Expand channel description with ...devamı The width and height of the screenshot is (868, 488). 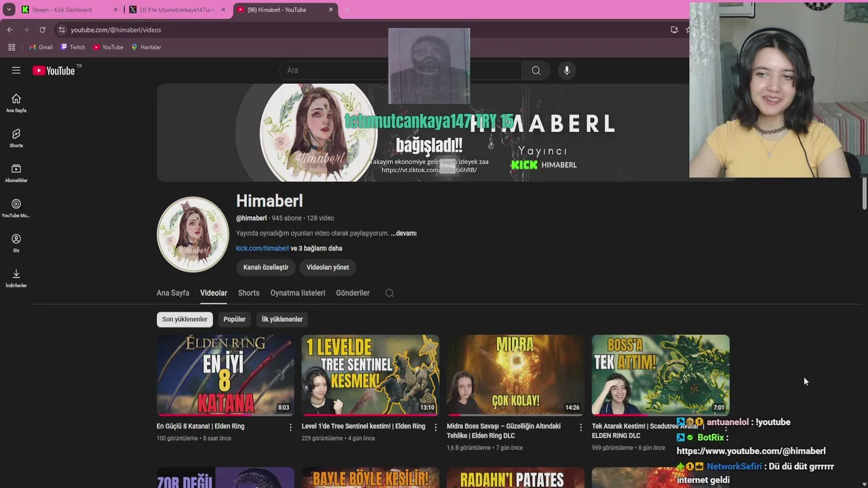(403, 233)
